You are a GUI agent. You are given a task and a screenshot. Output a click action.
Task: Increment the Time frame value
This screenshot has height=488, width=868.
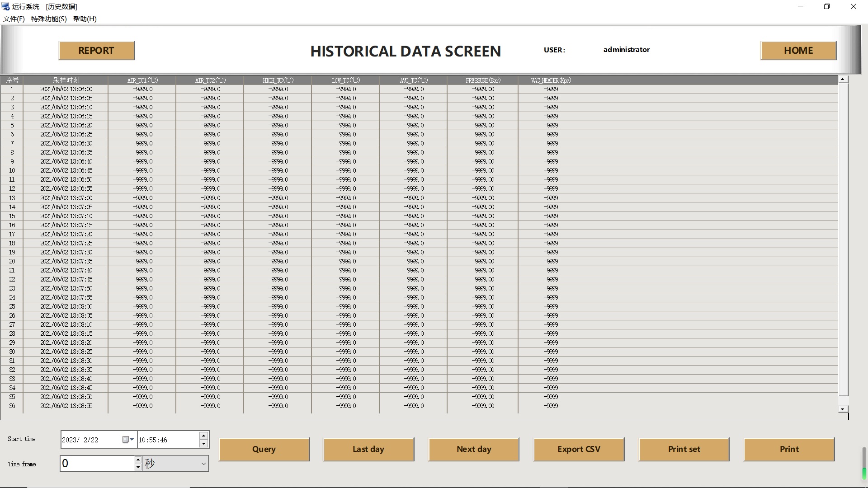138,460
